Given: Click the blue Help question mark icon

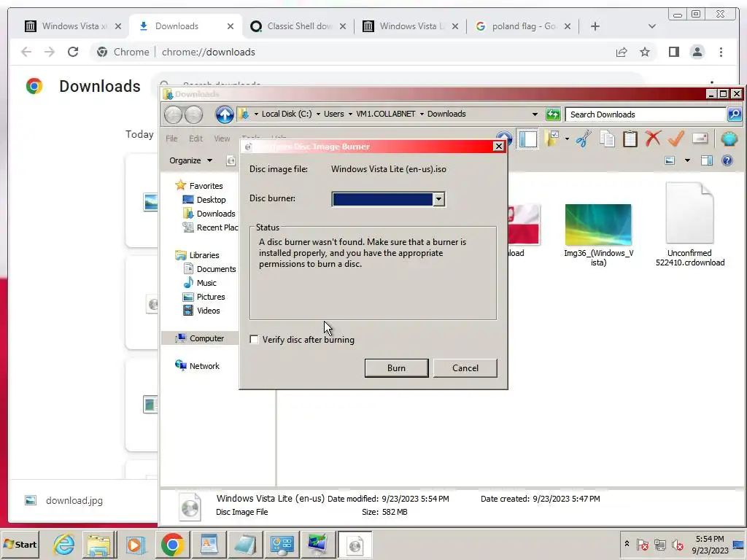Looking at the screenshot, I should click(727, 160).
